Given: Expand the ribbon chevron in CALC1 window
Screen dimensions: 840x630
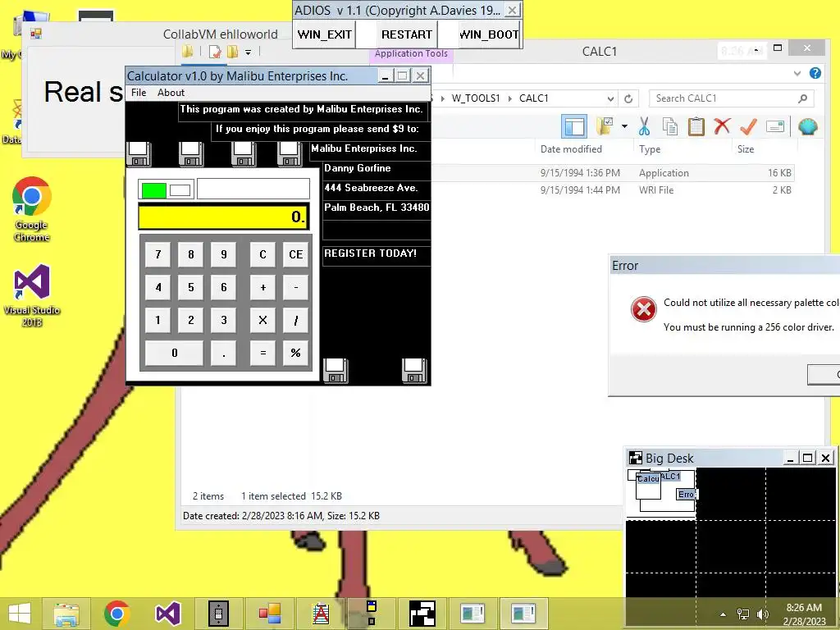Looking at the screenshot, I should [797, 73].
